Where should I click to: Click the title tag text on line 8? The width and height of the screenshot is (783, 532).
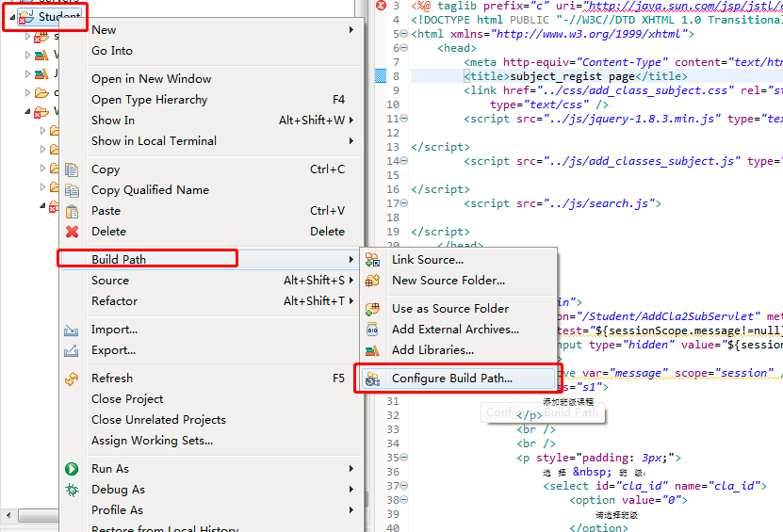576,76
